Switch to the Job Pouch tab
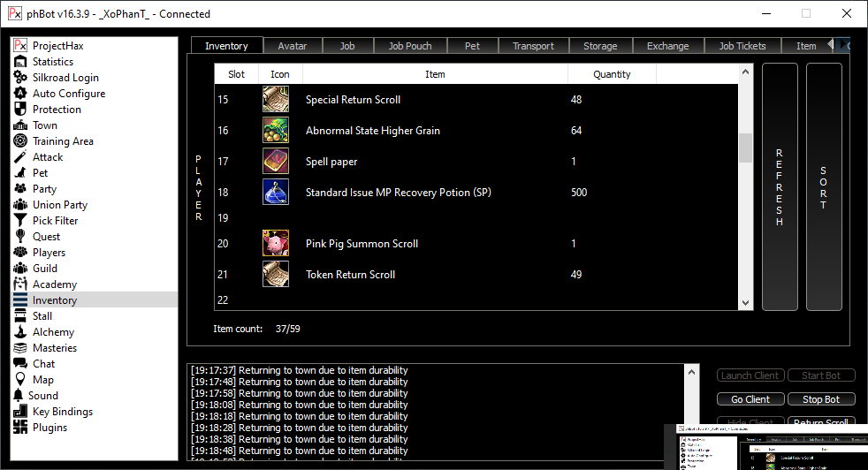Viewport: 868px width, 470px height. 410,46
